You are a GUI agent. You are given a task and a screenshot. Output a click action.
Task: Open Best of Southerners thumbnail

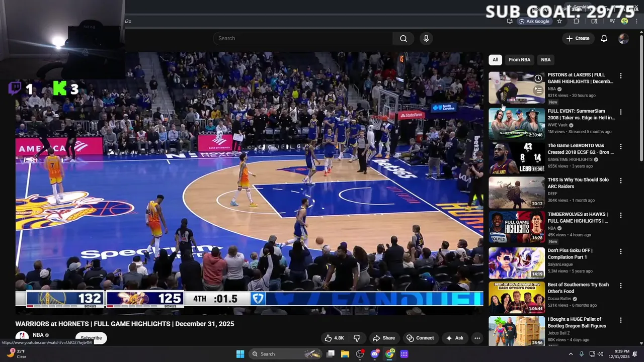517,297
